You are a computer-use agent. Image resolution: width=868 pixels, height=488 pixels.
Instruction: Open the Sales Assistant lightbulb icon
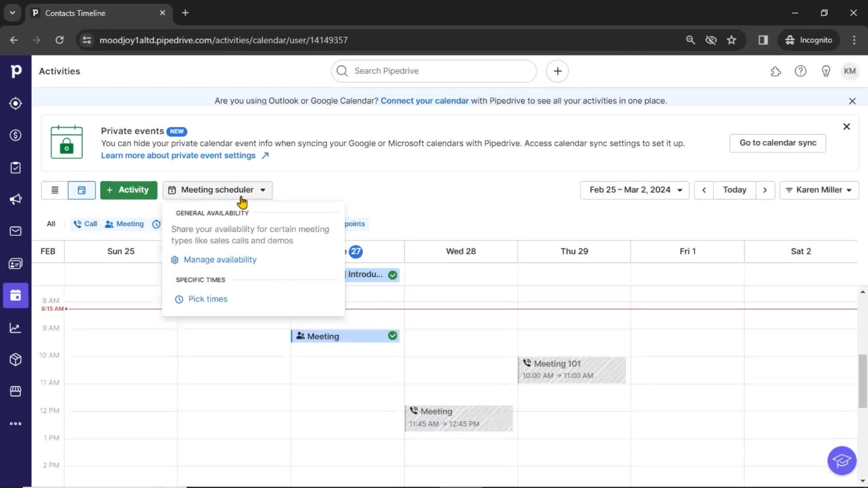pyautogui.click(x=826, y=71)
